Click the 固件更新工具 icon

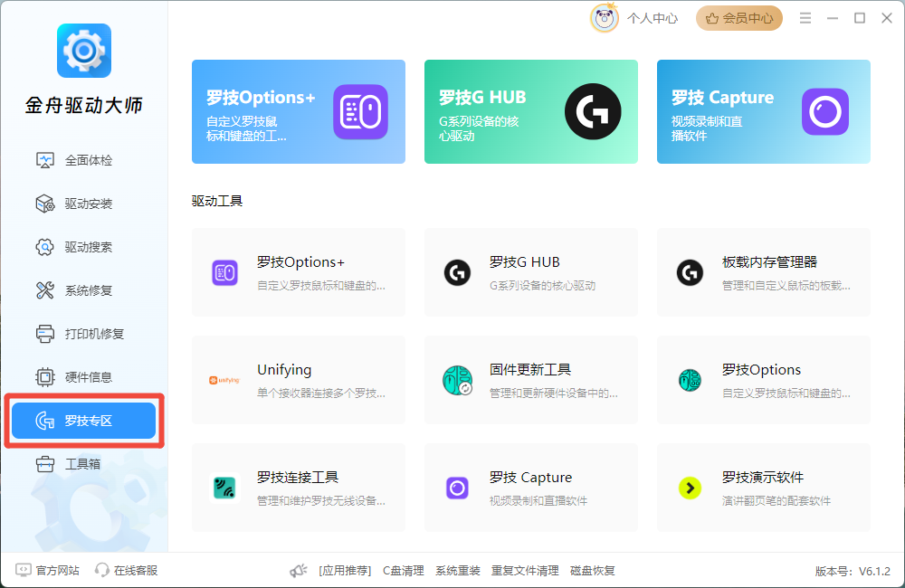pyautogui.click(x=458, y=380)
